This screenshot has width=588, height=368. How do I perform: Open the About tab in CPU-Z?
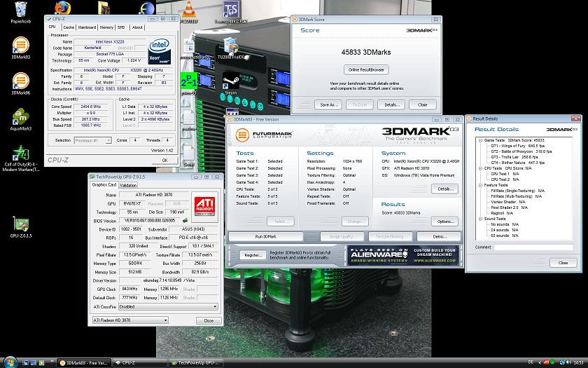tap(137, 27)
